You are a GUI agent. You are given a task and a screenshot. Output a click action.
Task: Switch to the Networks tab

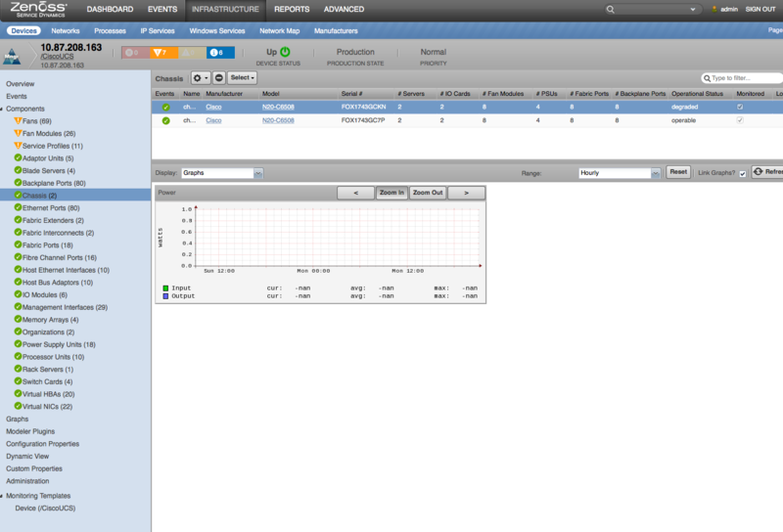pos(66,31)
